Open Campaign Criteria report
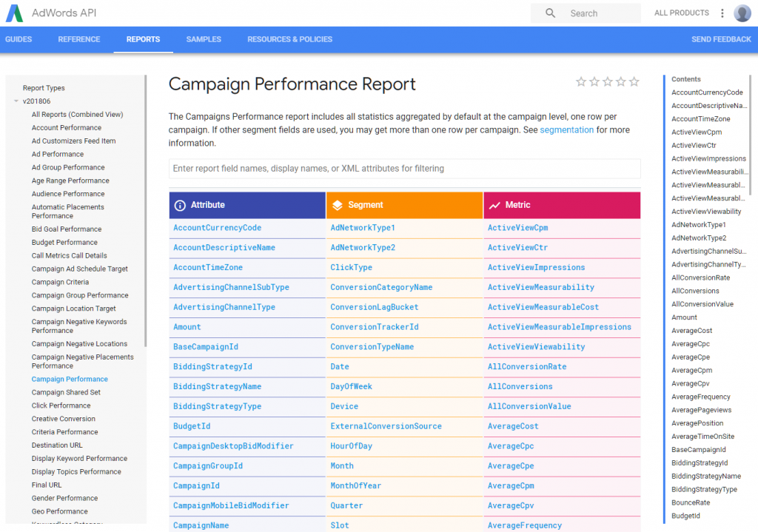 (60, 282)
